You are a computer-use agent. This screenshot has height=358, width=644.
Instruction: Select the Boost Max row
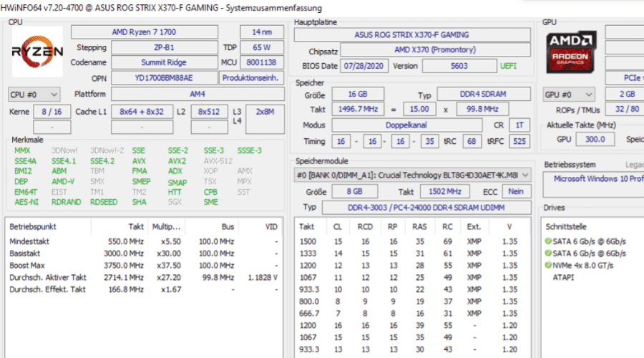144,265
